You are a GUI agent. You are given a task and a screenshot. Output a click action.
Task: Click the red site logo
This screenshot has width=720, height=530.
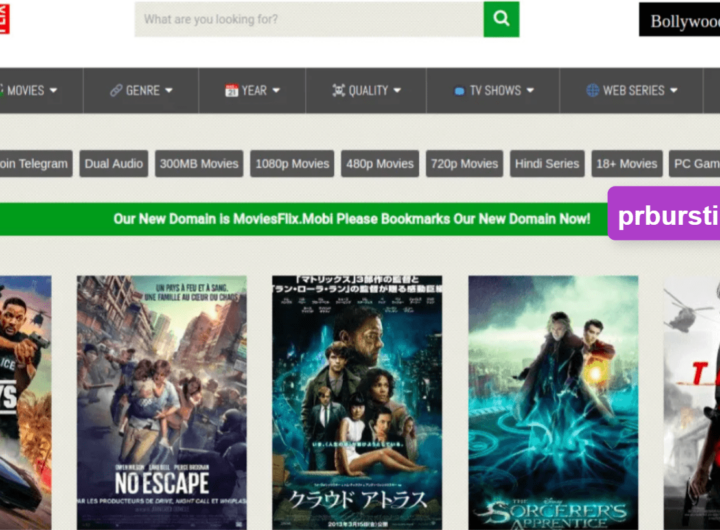4,19
